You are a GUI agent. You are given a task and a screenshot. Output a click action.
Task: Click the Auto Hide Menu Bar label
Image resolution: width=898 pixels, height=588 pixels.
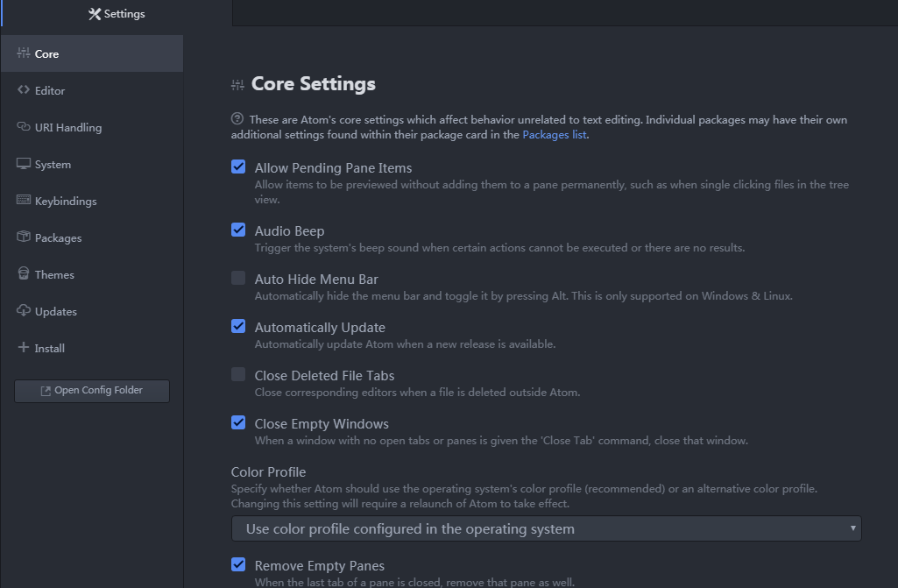tap(316, 279)
